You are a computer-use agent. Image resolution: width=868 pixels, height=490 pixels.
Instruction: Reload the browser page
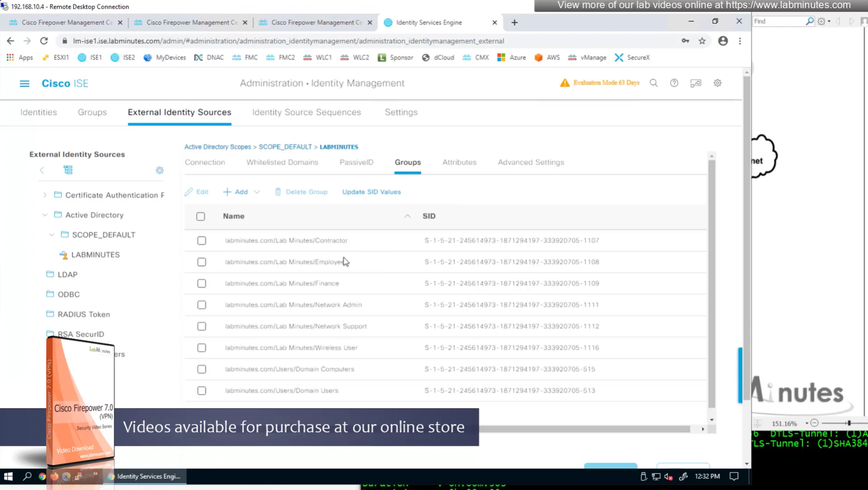[x=44, y=41]
